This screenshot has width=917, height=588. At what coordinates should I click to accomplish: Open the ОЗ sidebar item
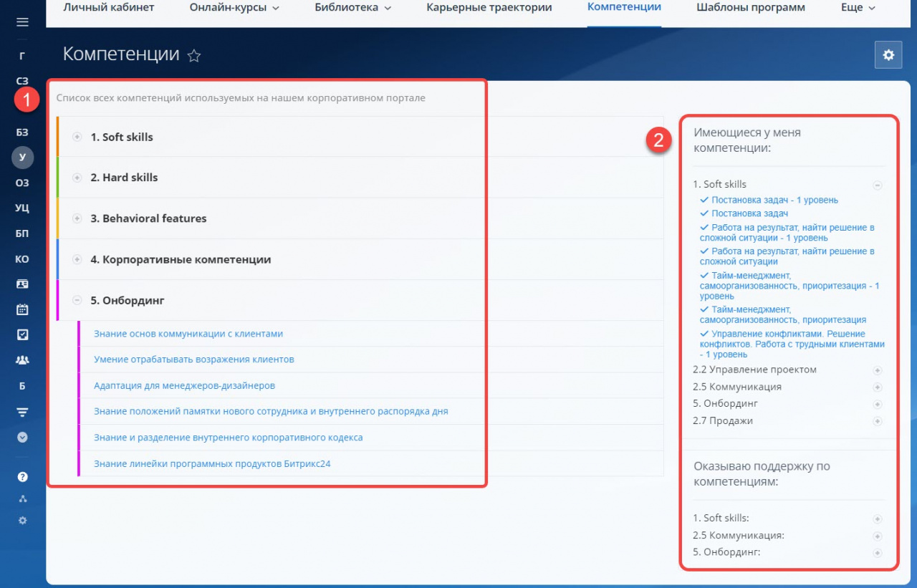22,183
